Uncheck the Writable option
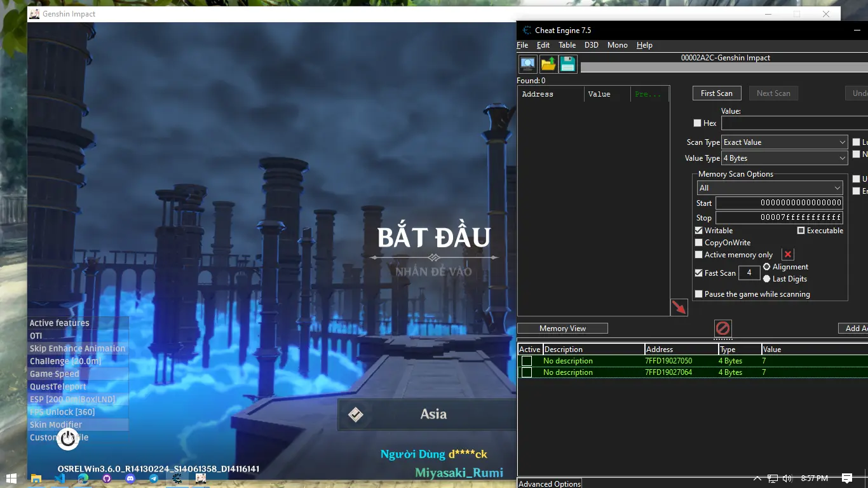Screen dimensions: 868x488 [x=699, y=231]
